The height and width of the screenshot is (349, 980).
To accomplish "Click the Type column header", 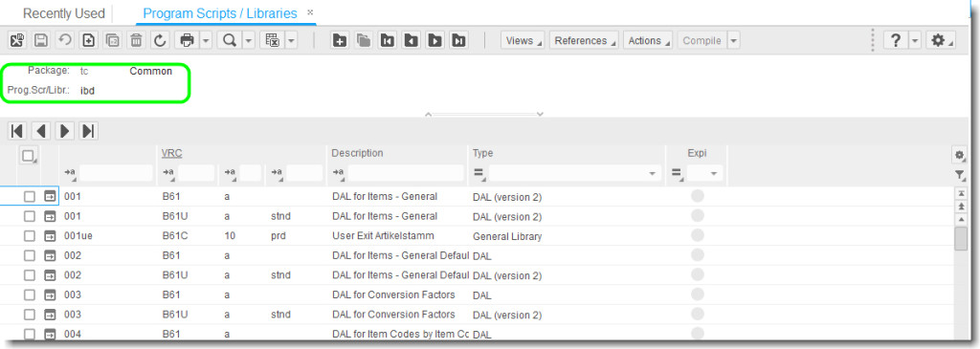I will click(x=482, y=153).
